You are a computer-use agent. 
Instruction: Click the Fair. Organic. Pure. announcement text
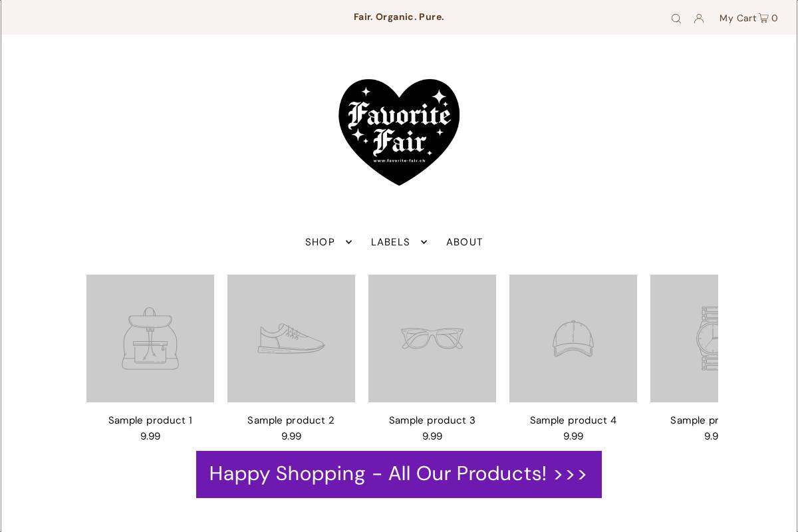click(399, 17)
